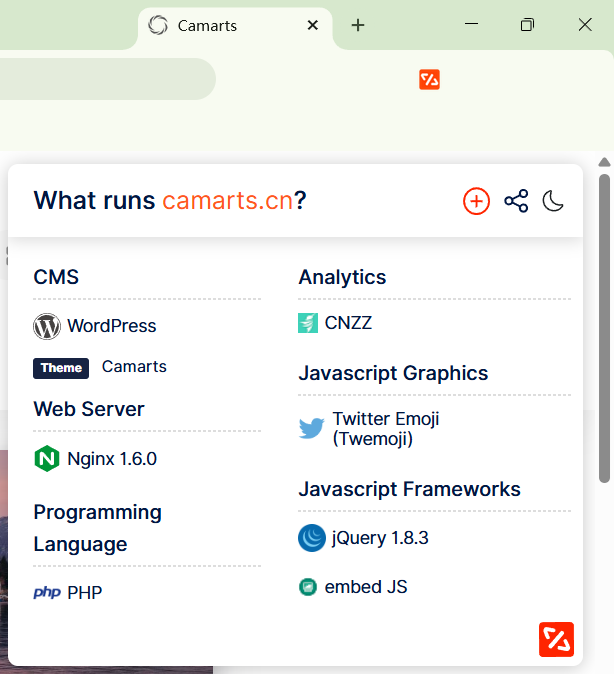Toggle dark mode with moon icon
This screenshot has height=674, width=614.
(x=553, y=201)
